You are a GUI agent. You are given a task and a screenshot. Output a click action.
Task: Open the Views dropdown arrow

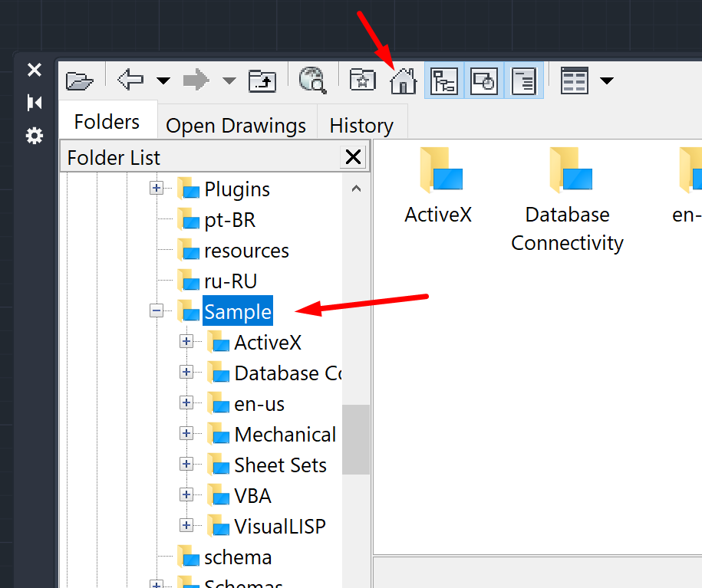coord(606,80)
